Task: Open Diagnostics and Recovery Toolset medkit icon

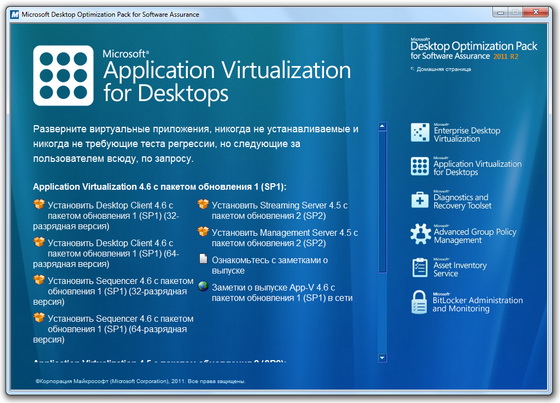Action: [x=420, y=200]
